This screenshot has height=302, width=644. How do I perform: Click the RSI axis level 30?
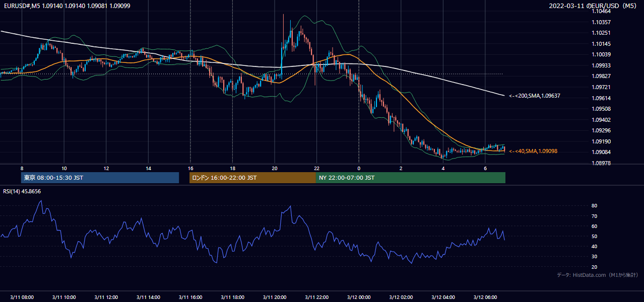pyautogui.click(x=595, y=257)
